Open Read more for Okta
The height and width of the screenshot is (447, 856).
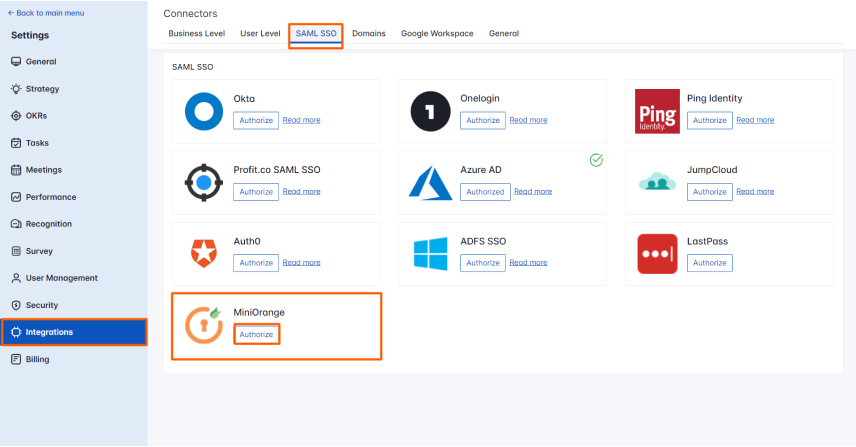(301, 120)
